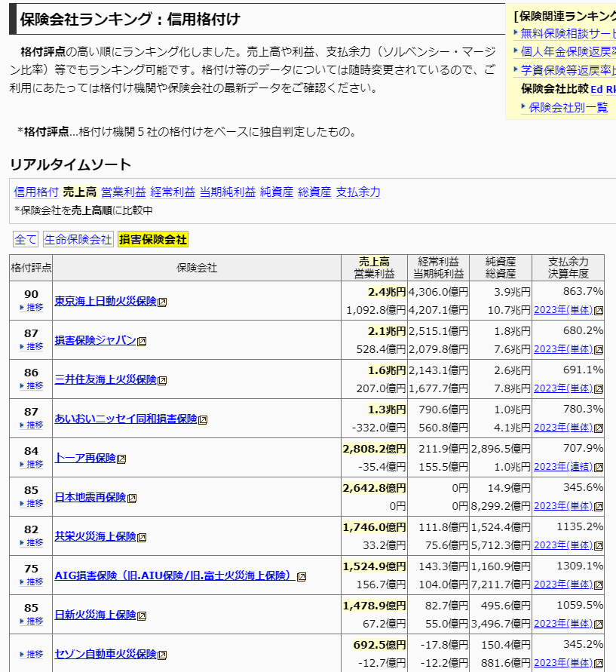The image size is (616, 672).
Task: Show 全て insurance companies filter
Action: 26,239
